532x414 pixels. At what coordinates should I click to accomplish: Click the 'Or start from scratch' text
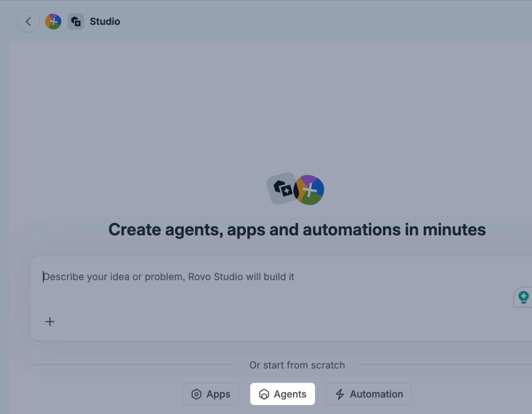tap(297, 365)
